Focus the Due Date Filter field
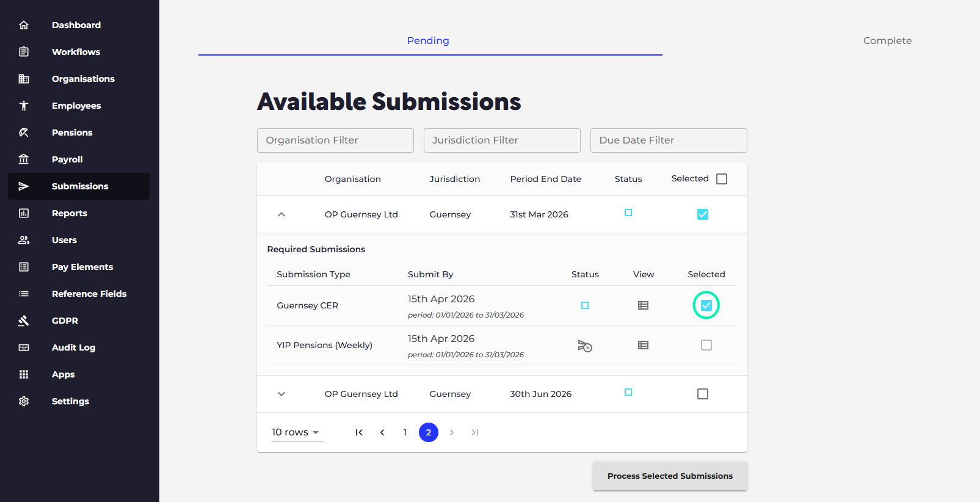 (669, 140)
